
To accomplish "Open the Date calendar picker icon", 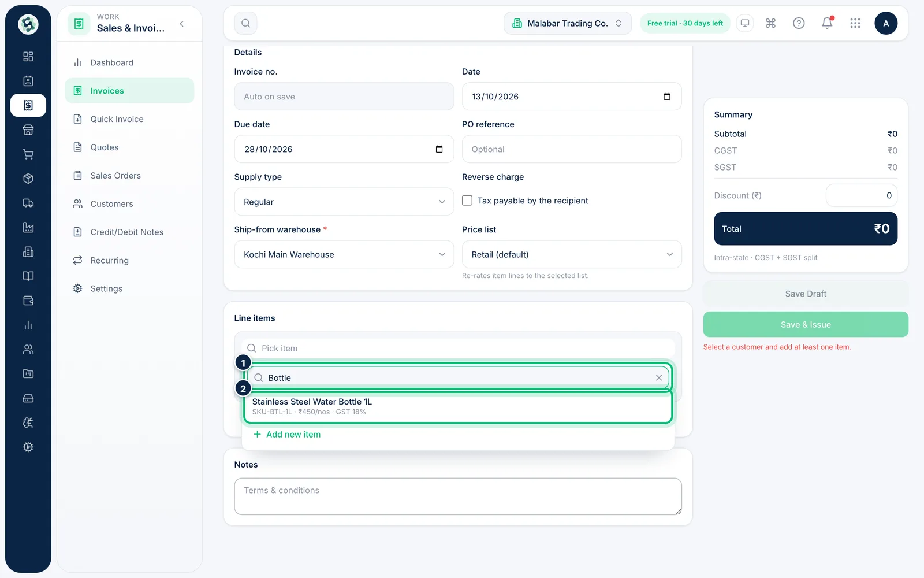I will (x=667, y=97).
